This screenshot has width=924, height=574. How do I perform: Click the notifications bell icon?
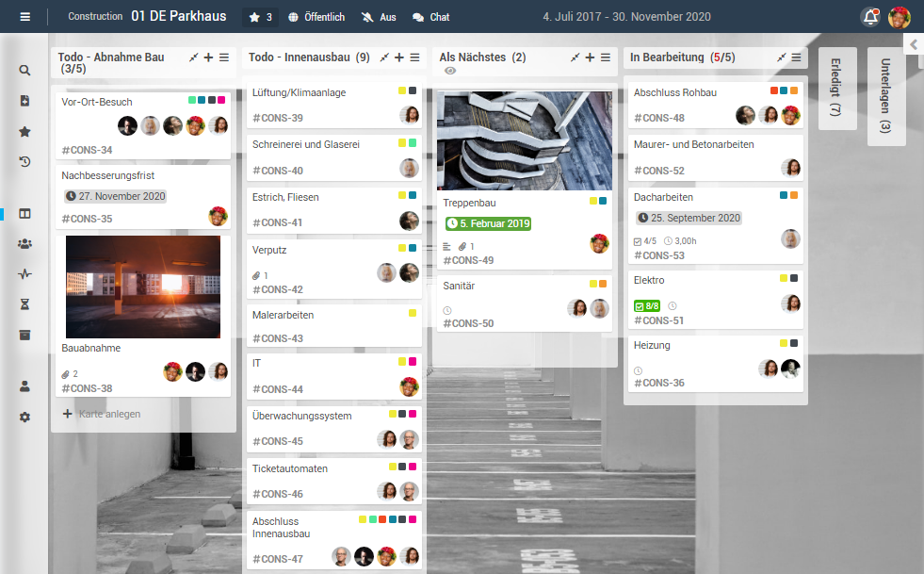(x=869, y=17)
